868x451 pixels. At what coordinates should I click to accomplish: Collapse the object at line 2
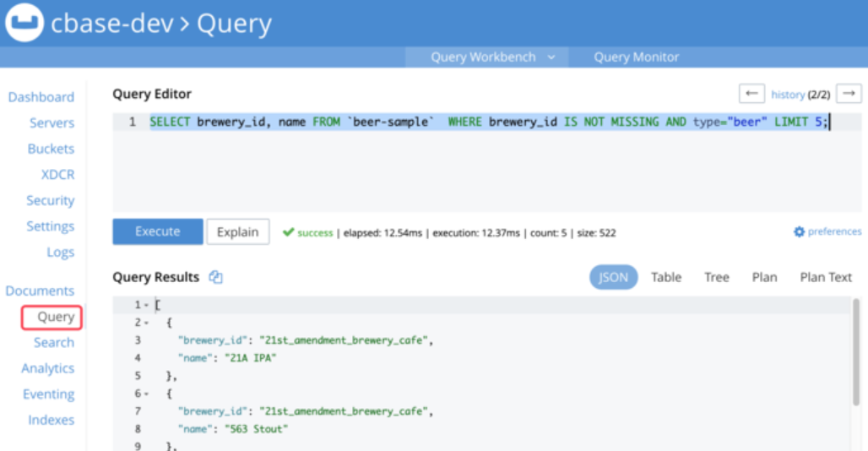[146, 323]
